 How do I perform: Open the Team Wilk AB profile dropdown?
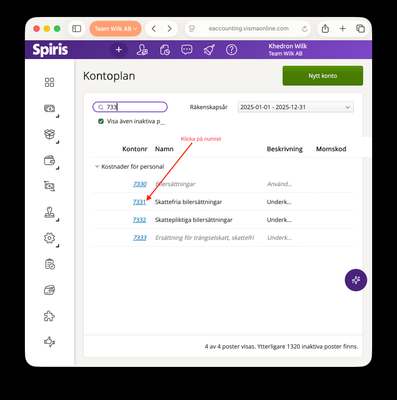click(115, 29)
